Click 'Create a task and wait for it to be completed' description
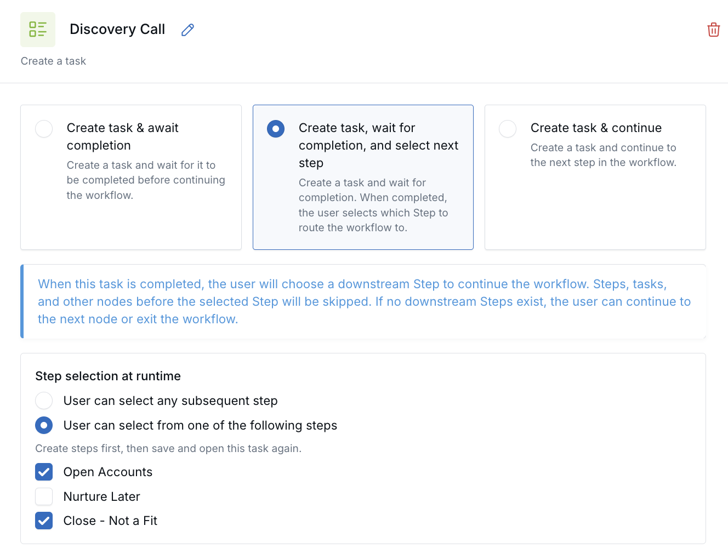 [146, 180]
